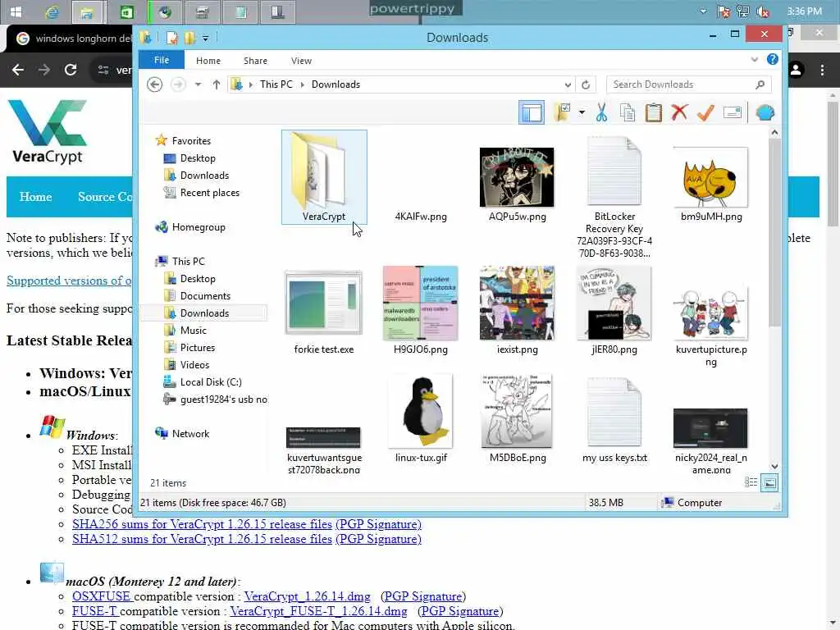The height and width of the screenshot is (630, 840).
Task: Go up one folder level
Action: tap(216, 84)
